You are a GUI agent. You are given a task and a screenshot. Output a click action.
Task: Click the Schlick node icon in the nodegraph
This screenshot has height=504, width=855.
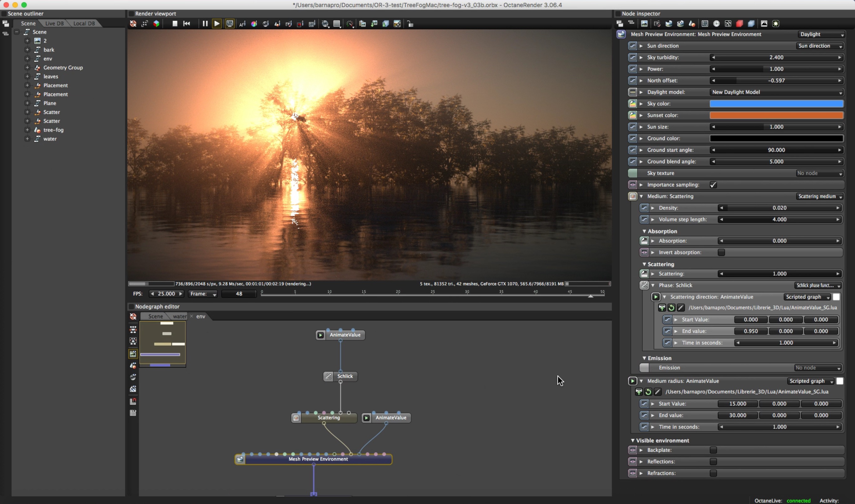click(328, 376)
